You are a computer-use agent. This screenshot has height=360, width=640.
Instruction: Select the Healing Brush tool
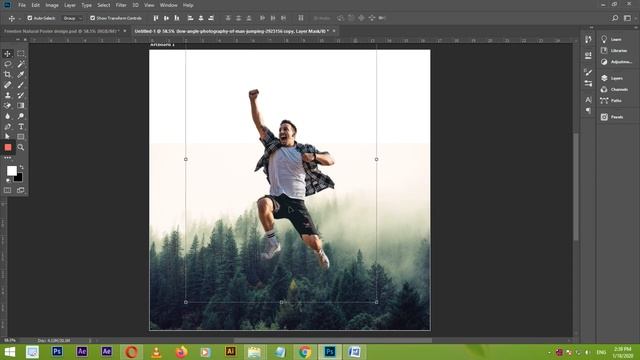pos(7,85)
